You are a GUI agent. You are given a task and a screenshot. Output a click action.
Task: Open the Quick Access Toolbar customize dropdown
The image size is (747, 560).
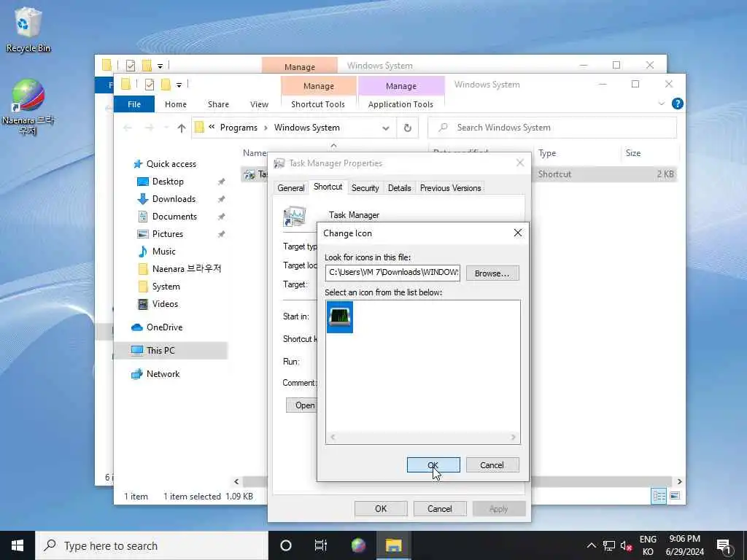179,85
